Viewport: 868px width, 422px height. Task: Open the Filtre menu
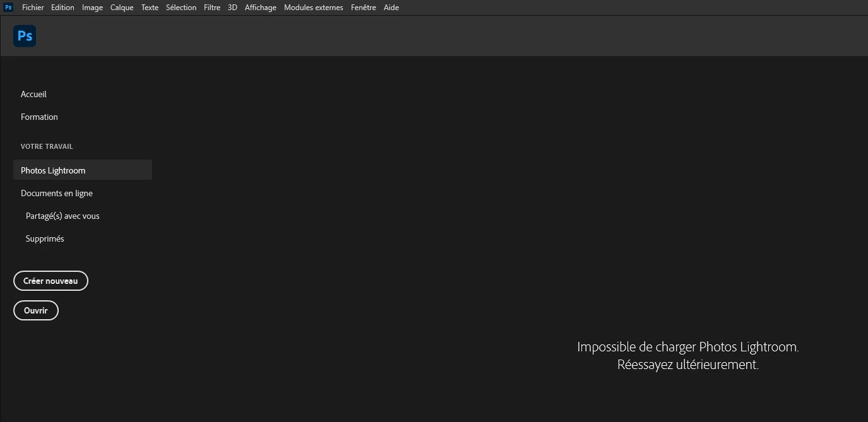point(212,8)
